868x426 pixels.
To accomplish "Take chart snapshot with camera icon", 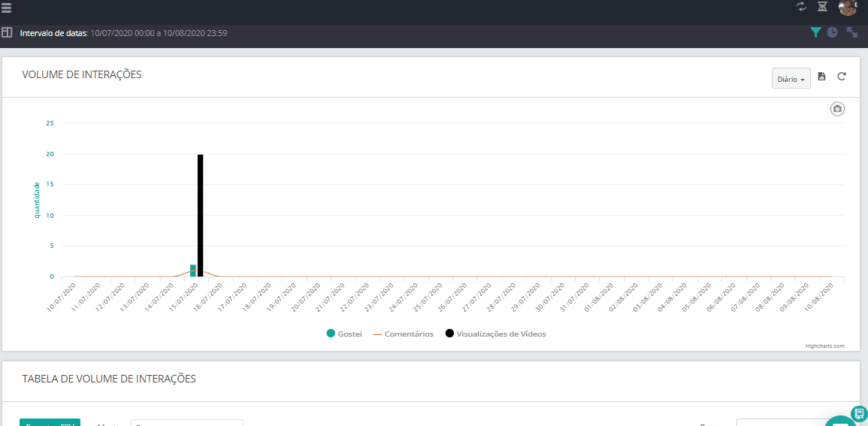I will 837,109.
